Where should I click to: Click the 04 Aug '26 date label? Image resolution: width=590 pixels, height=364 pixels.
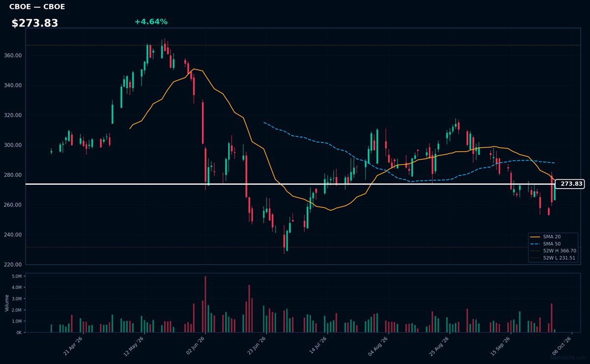coord(379,346)
